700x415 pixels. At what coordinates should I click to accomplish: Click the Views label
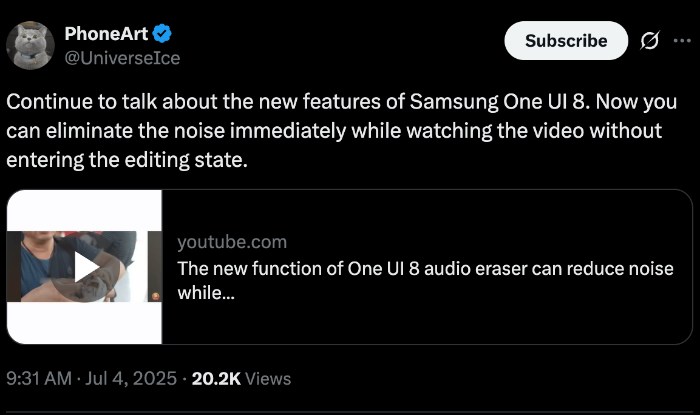coord(268,379)
